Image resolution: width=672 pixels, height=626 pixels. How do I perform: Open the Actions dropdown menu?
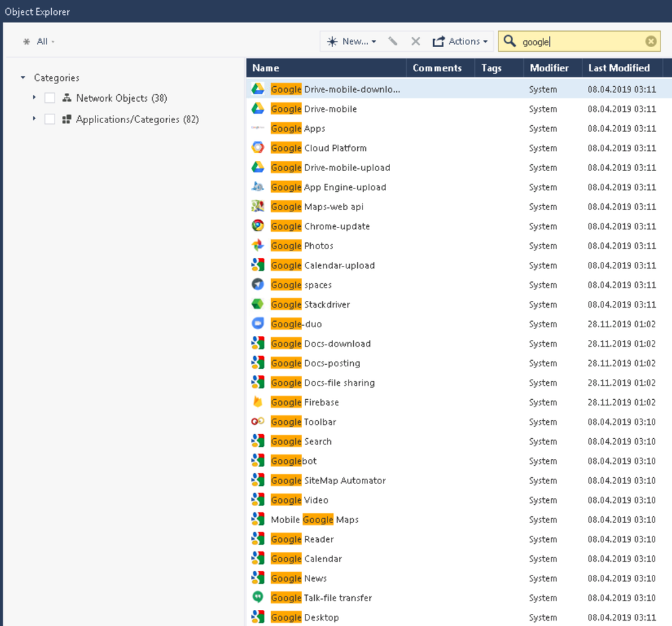click(x=460, y=41)
